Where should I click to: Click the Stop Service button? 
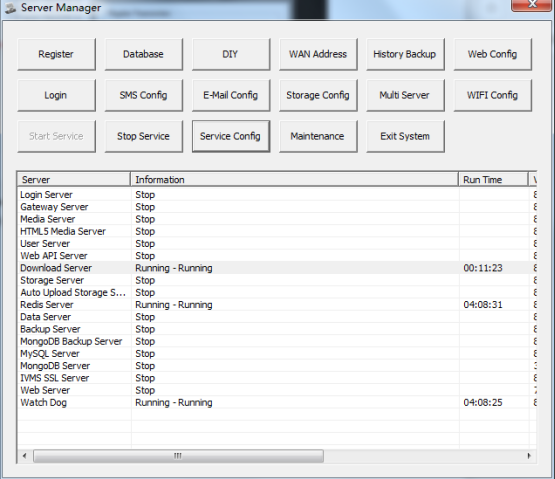pyautogui.click(x=144, y=136)
